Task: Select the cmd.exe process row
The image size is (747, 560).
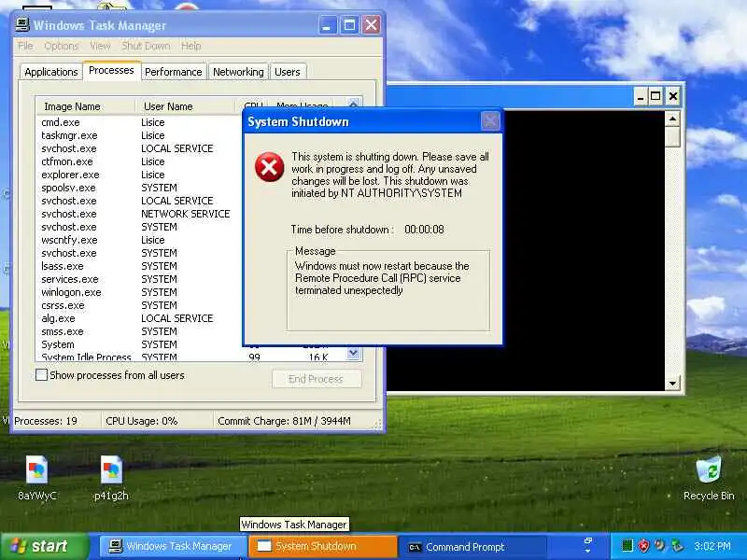Action: (139, 122)
